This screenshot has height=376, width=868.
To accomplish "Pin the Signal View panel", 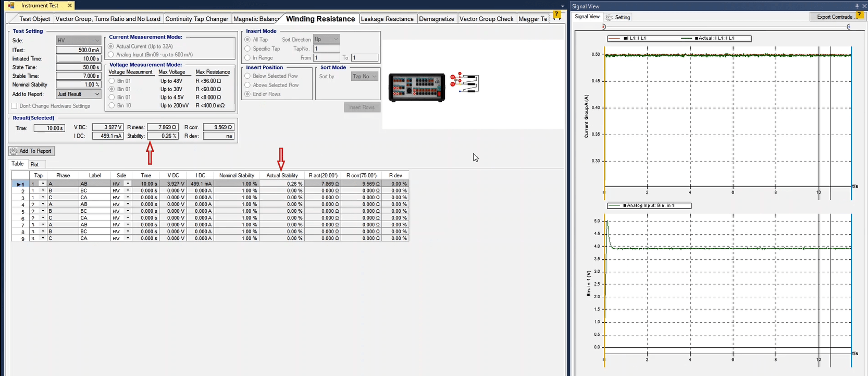I will (x=857, y=6).
